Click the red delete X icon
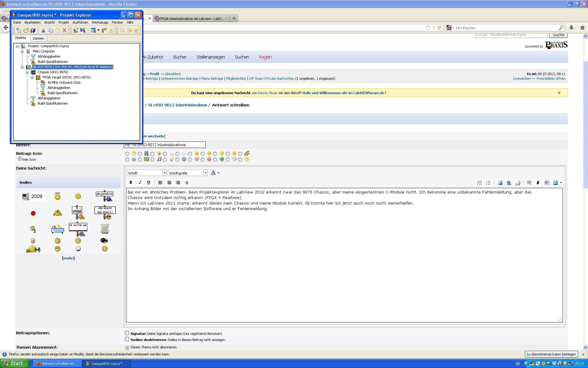Viewport: 588px width, 368px height. coord(64,30)
